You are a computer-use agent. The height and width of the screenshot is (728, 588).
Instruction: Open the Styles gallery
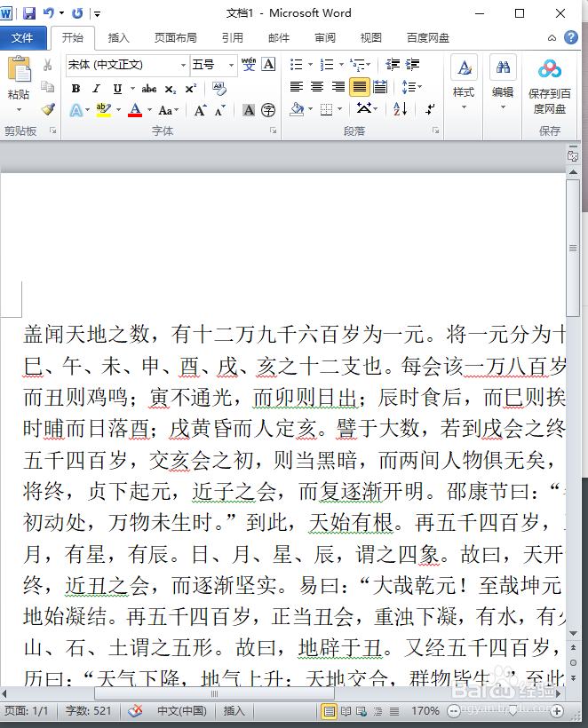click(x=464, y=83)
